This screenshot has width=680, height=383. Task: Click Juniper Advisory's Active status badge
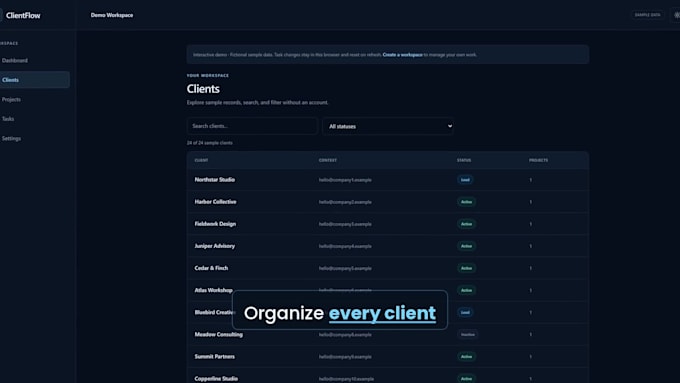466,246
